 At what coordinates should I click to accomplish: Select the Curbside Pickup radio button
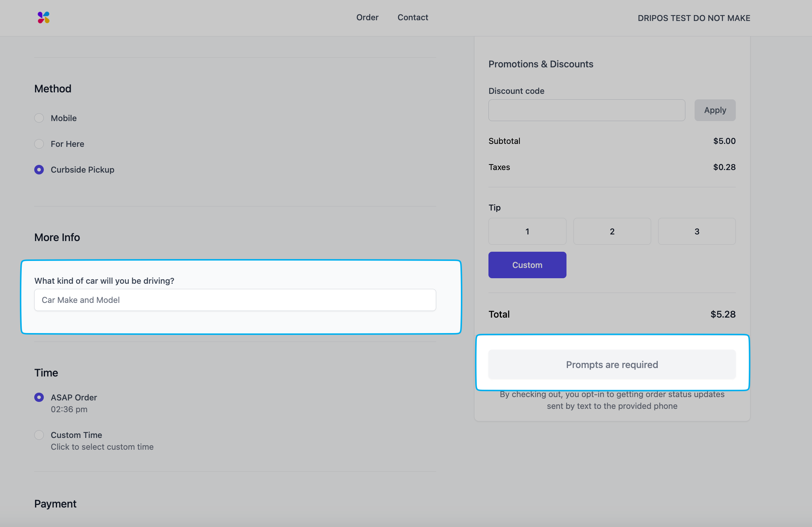tap(39, 170)
